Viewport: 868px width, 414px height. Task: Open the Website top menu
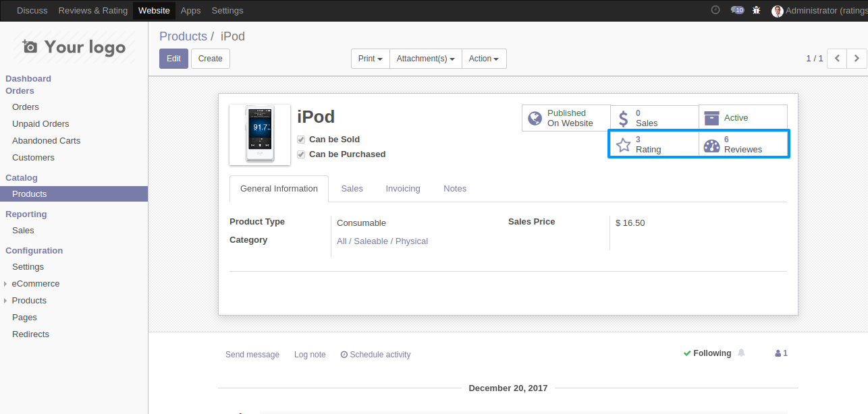154,10
